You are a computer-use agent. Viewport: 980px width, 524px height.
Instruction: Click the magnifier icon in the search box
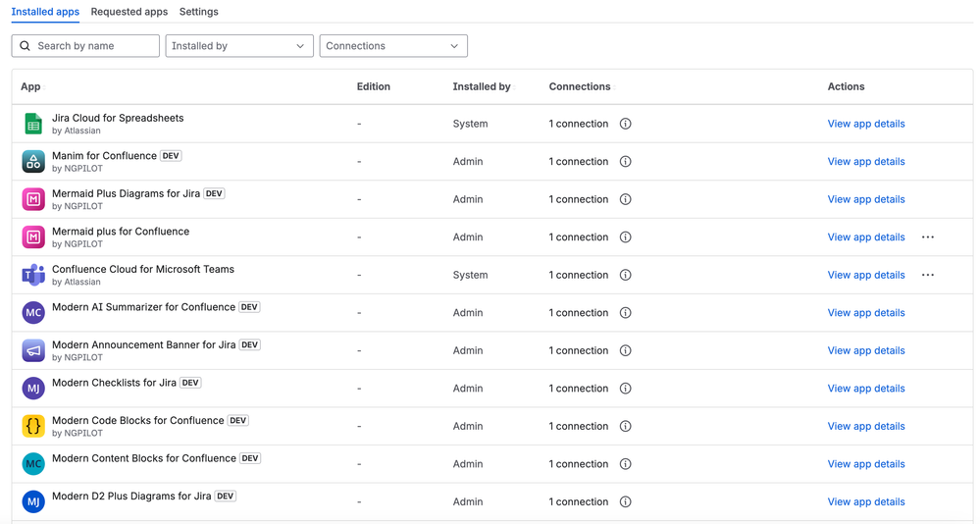point(25,46)
